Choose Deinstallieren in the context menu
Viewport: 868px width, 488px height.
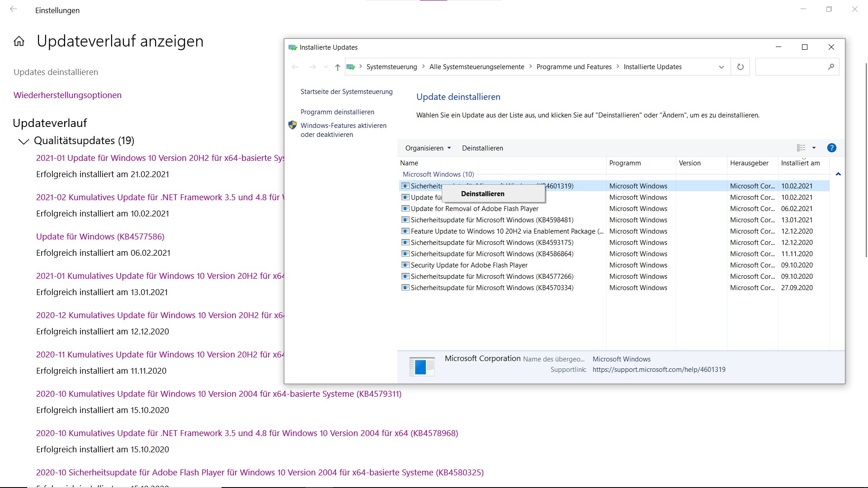482,194
